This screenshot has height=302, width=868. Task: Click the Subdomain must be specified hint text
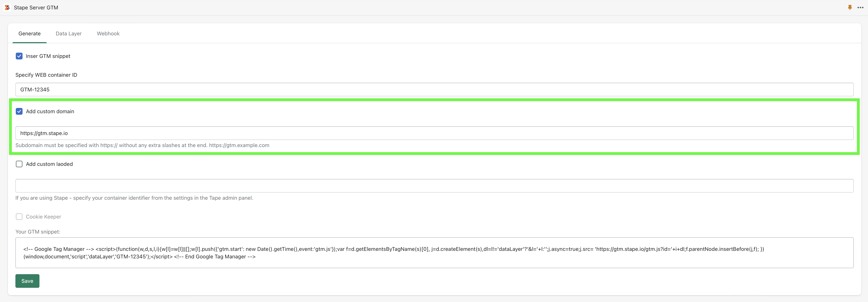point(142,145)
